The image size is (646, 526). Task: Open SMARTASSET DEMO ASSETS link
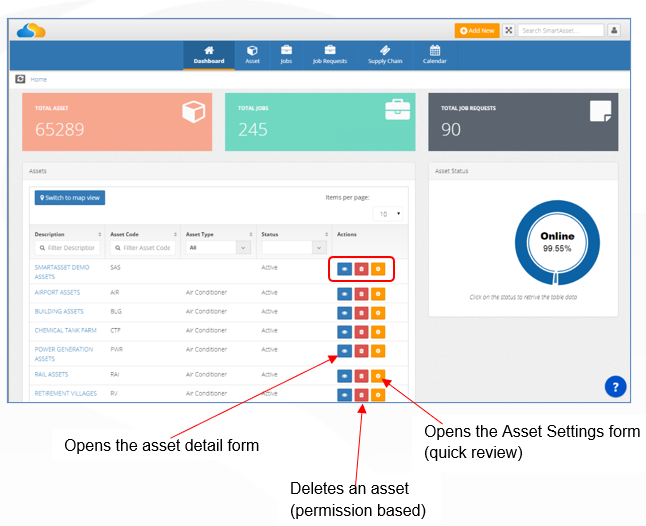click(x=62, y=272)
